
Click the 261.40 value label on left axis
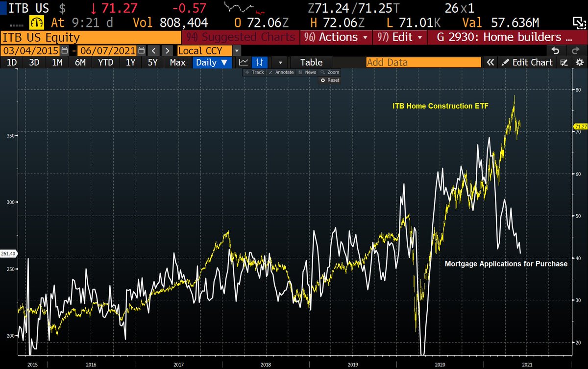(9, 253)
